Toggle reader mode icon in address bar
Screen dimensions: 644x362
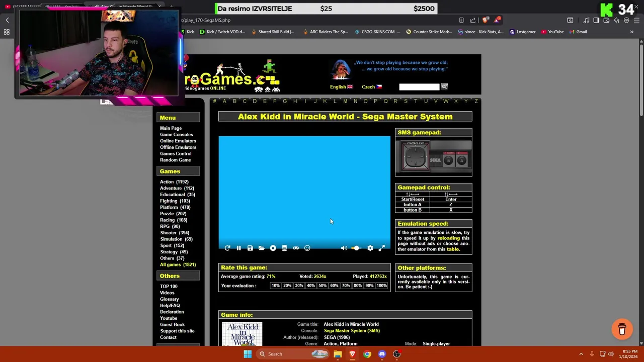(x=461, y=20)
